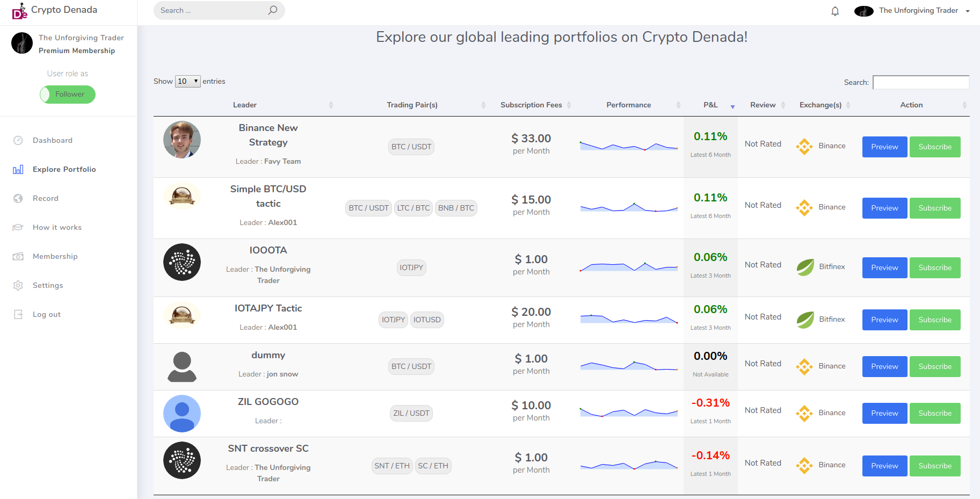The image size is (980, 499).
Task: Open notifications via the bell icon
Action: pos(835,11)
